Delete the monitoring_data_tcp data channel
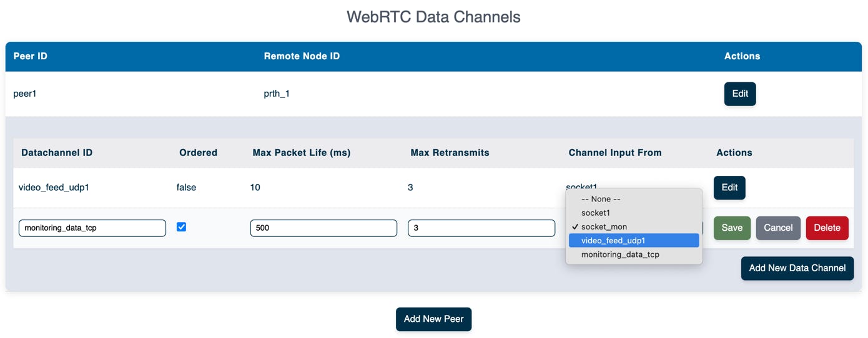868x338 pixels. click(827, 228)
